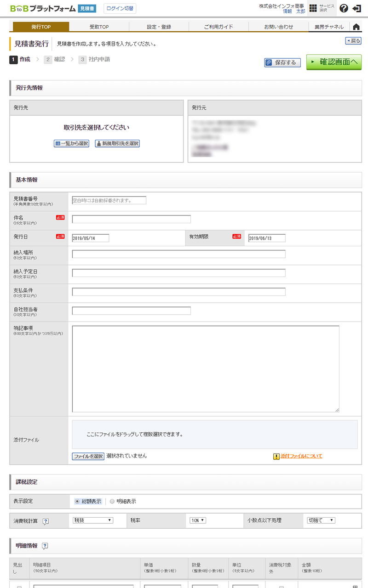Click the ファイルを選択 button
The width and height of the screenshot is (368, 588).
(88, 456)
